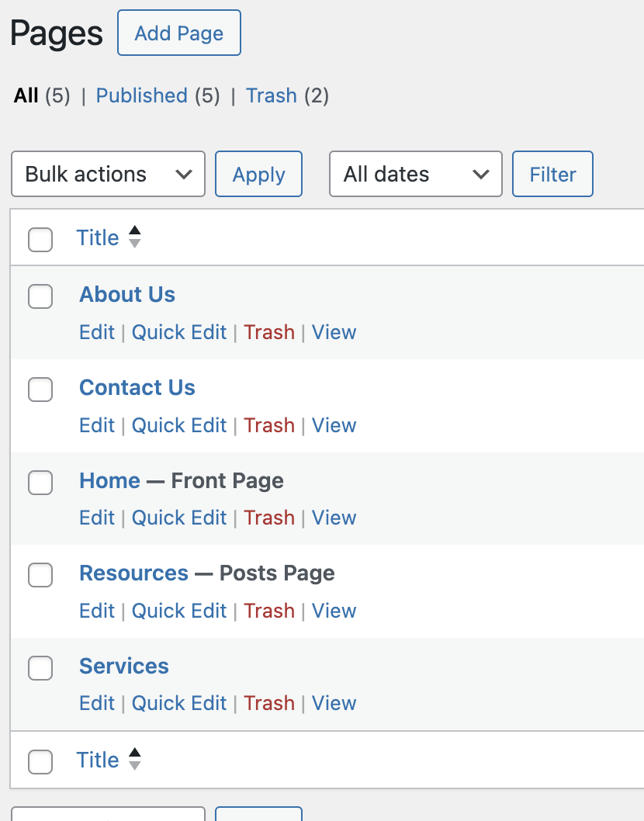Screen dimensions: 644x821
Task: Check the About Us page checkbox
Action: click(x=40, y=296)
